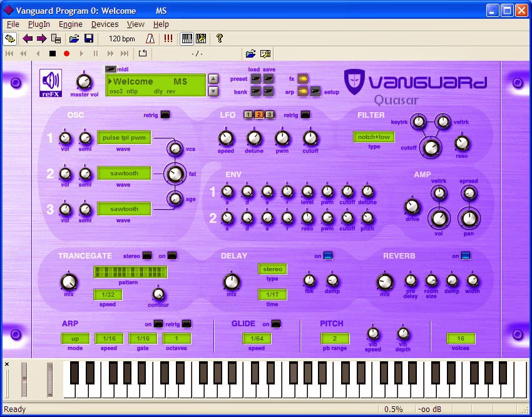
Task: Select LFO 3 tab button
Action: [x=270, y=115]
